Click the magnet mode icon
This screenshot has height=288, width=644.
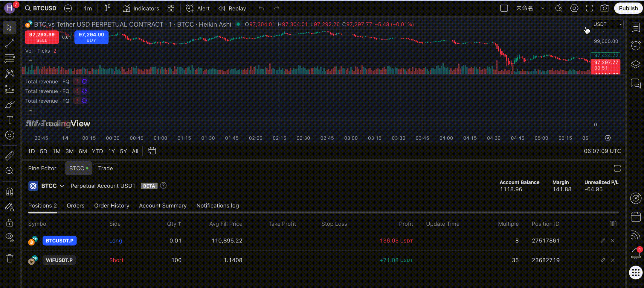tap(10, 191)
